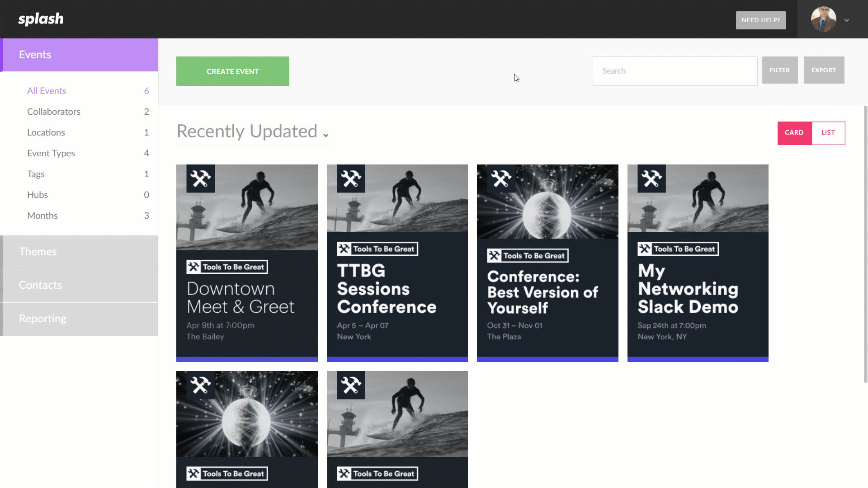The image size is (868, 488).
Task: Select All Events in sidebar
Action: click(x=87, y=91)
